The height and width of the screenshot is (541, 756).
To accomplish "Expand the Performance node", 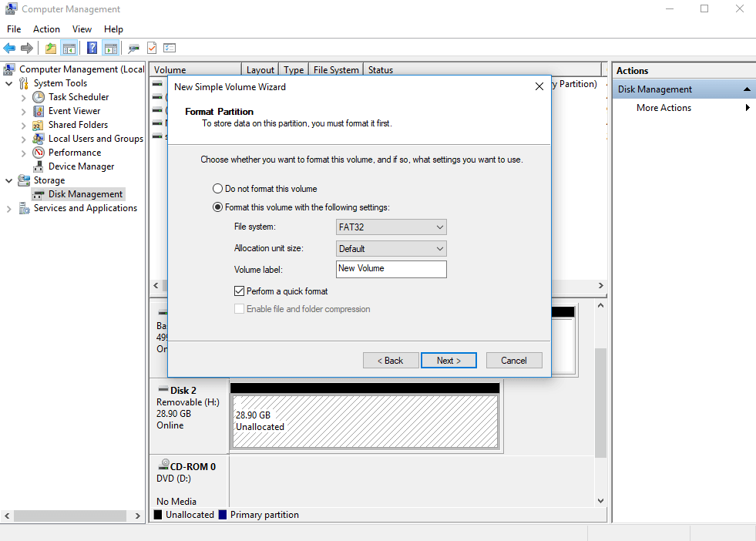I will 24,153.
